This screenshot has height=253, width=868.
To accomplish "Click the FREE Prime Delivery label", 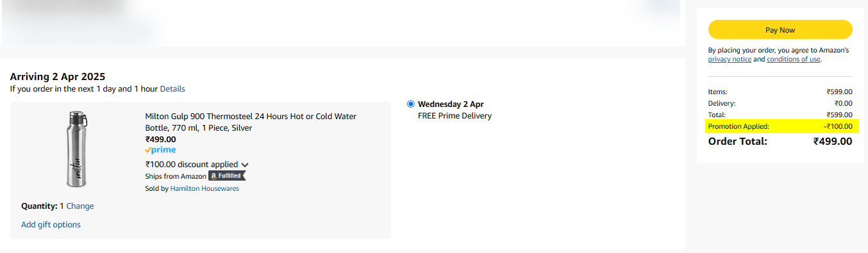I will coord(455,116).
